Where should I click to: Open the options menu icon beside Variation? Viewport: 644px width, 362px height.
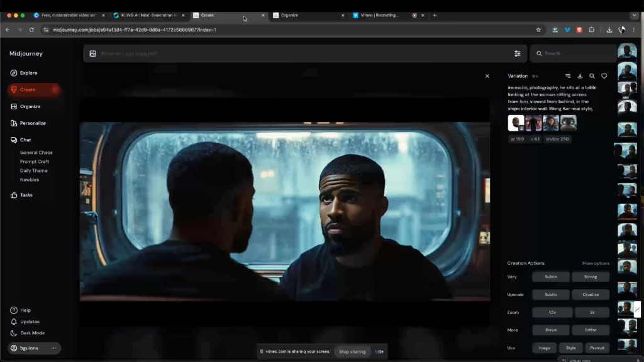(x=568, y=76)
